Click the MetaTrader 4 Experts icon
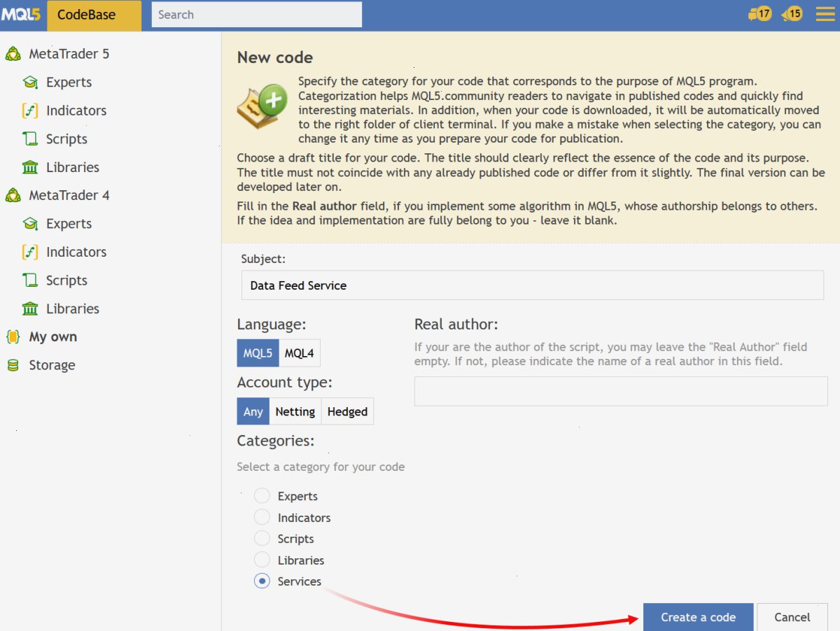The width and height of the screenshot is (840, 631). coord(30,224)
